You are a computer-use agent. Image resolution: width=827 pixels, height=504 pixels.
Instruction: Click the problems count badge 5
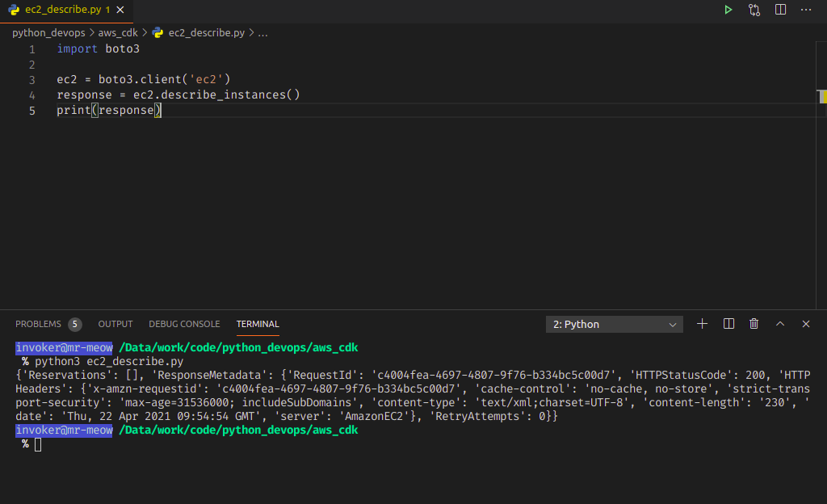(x=74, y=324)
